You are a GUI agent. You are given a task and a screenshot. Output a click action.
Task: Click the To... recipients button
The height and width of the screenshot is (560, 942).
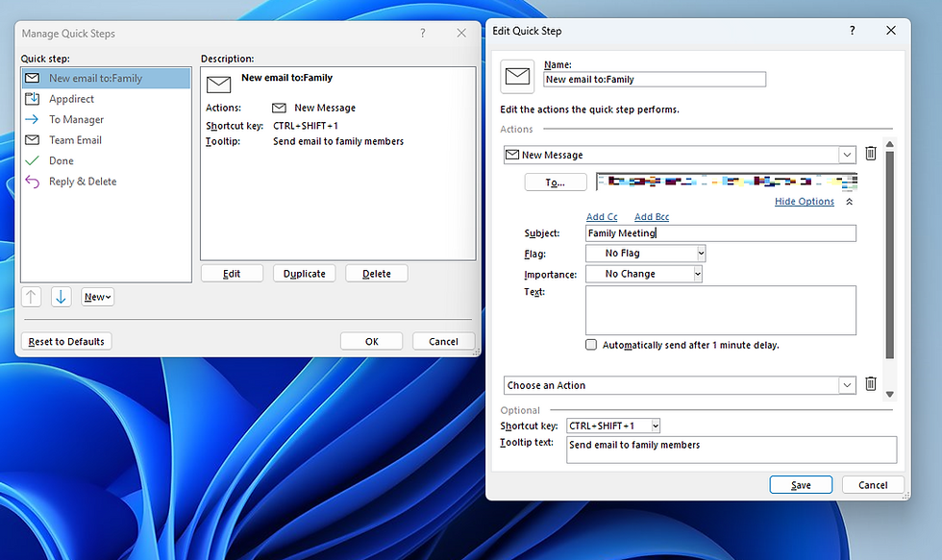click(556, 183)
